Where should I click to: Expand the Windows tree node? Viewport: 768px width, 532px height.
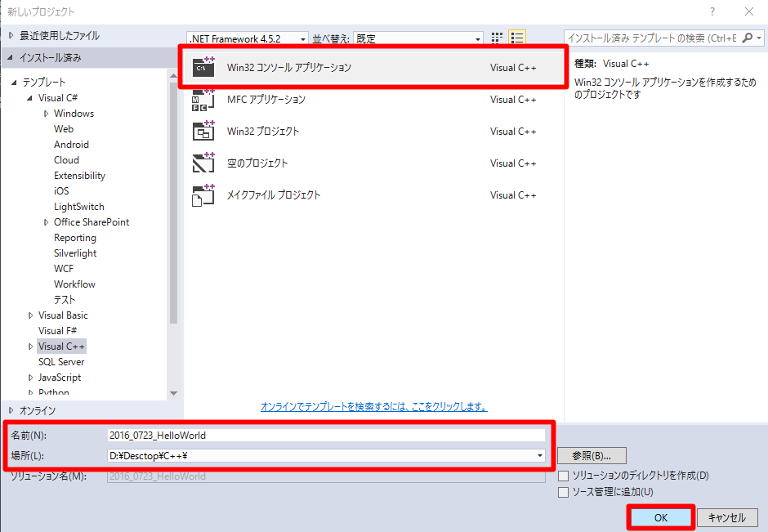[46, 114]
